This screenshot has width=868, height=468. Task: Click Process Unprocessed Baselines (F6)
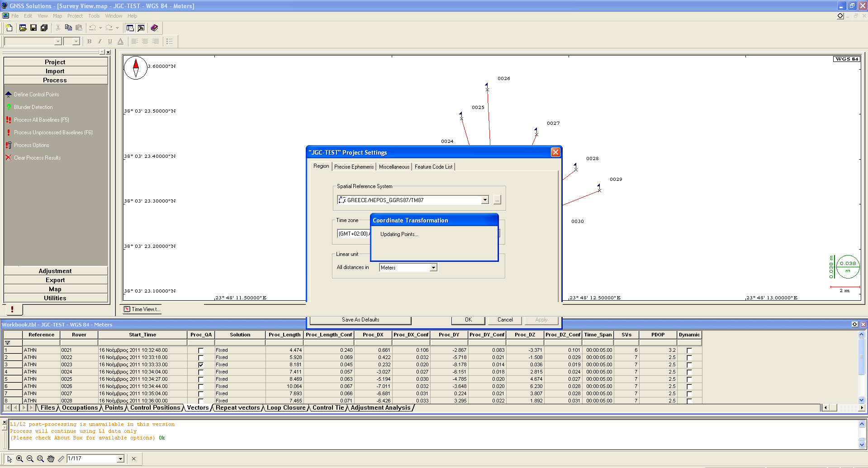[53, 132]
